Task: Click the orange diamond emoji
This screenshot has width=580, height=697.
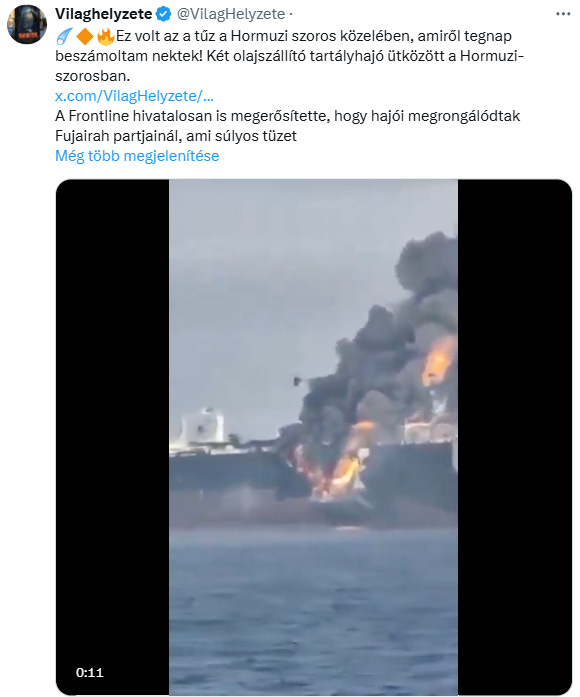Action: [85, 36]
